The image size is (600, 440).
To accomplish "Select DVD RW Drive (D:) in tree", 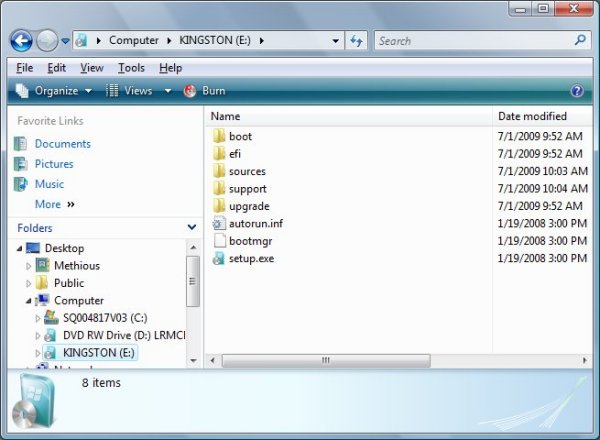I will click(124, 335).
